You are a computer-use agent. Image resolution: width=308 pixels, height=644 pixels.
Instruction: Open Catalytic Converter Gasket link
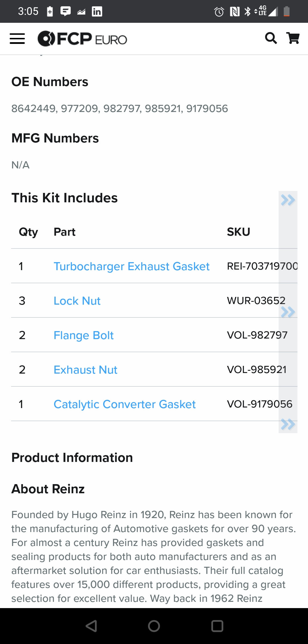(125, 404)
